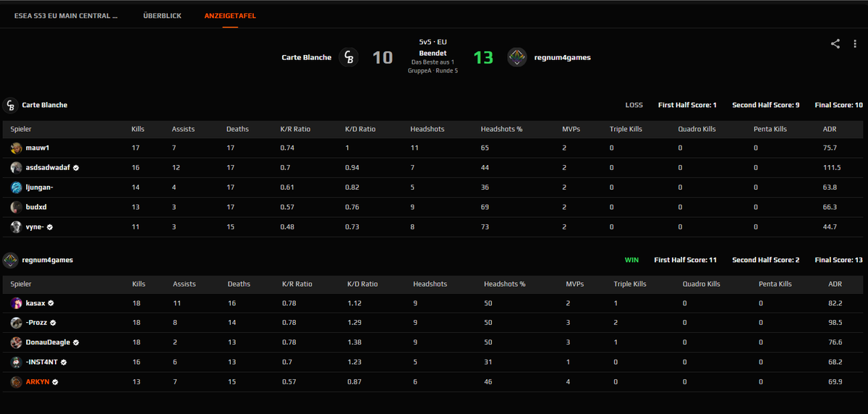The image size is (868, 414).
Task: Click MVPs header in Carte Blanche table
Action: click(571, 129)
